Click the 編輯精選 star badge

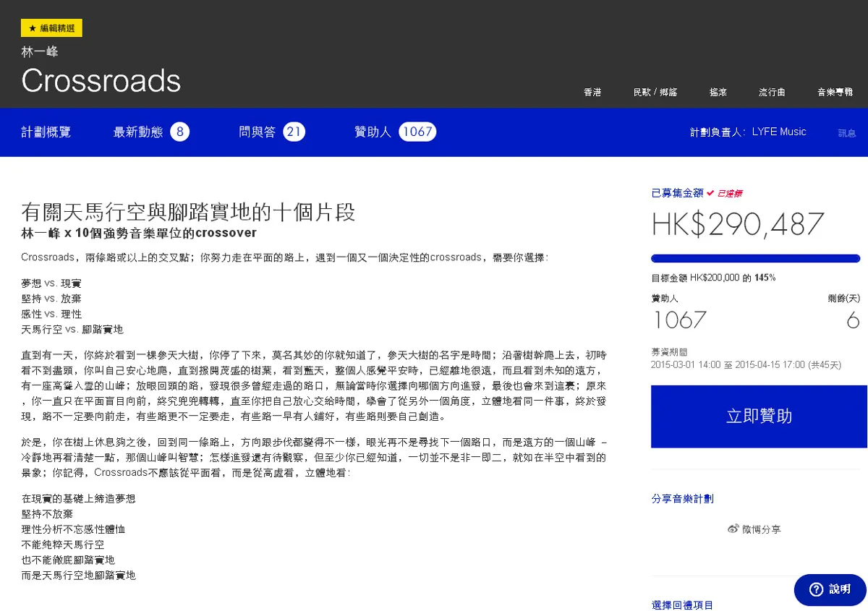pyautogui.click(x=51, y=28)
